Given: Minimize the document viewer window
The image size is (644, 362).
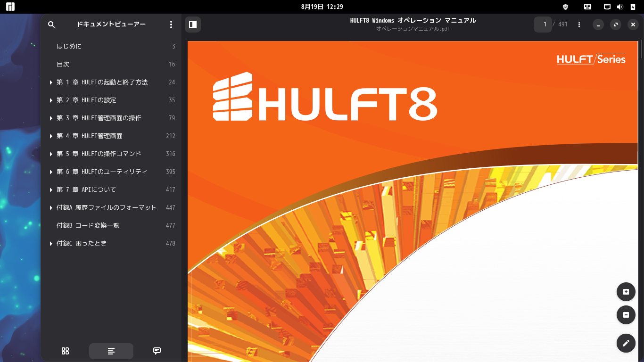Looking at the screenshot, I should click(x=598, y=25).
